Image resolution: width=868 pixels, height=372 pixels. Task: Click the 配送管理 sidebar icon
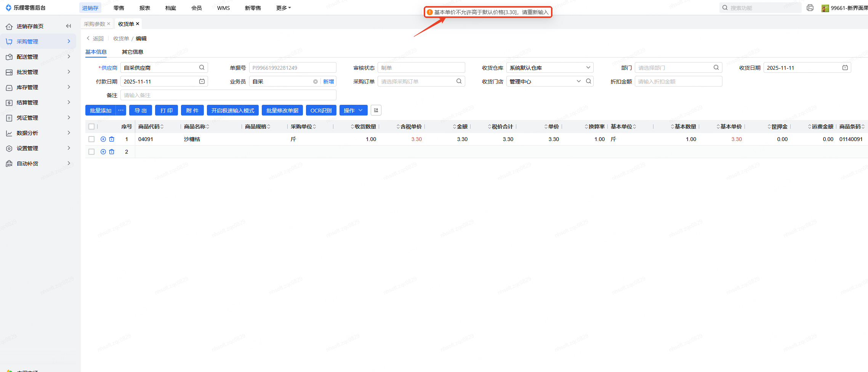9,57
